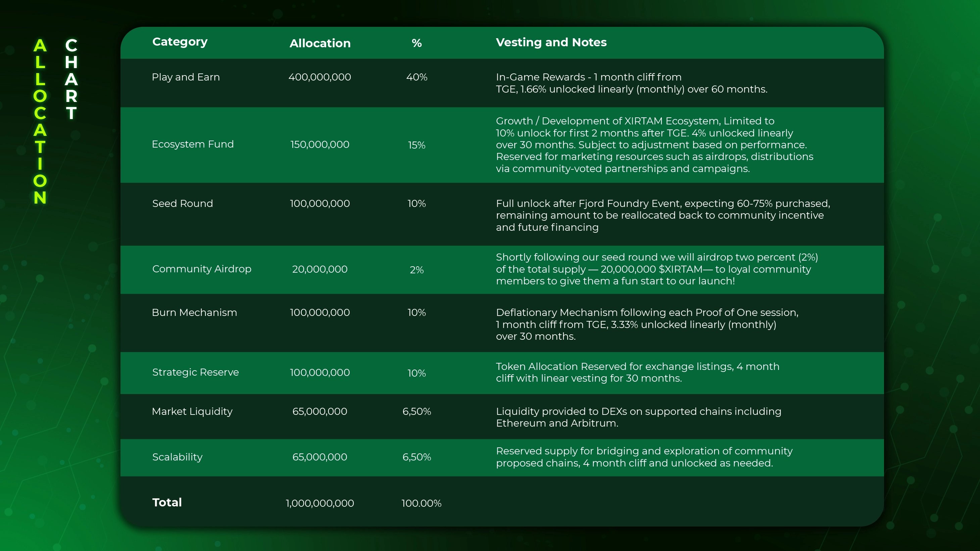Select the Market Liquidity label
The image size is (980, 551).
tap(192, 411)
